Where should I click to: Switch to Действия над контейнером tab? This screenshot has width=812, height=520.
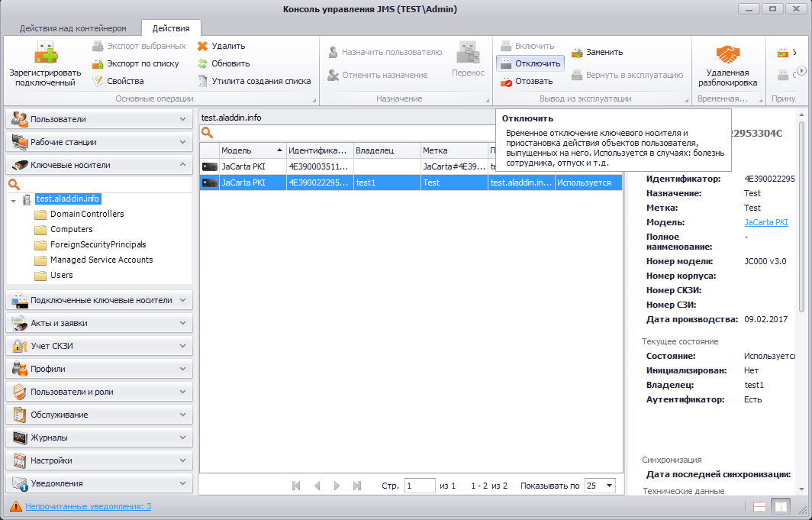(73, 28)
